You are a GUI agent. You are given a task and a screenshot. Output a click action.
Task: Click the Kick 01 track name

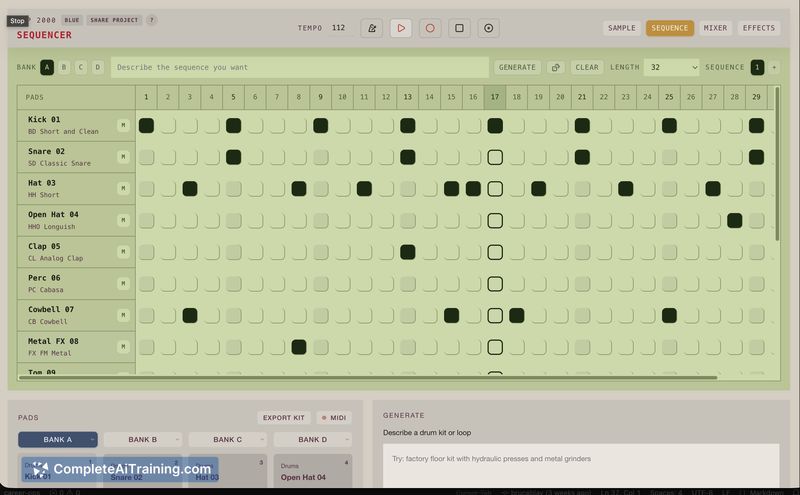[44, 119]
